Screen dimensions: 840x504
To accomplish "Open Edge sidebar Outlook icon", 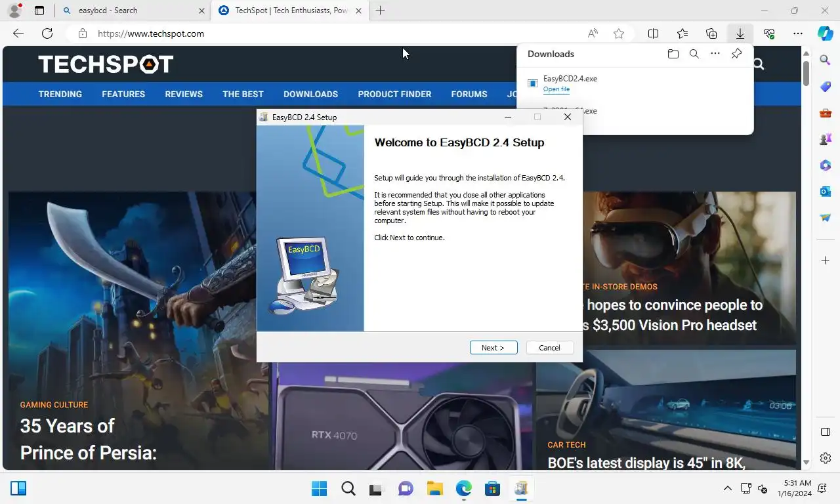I will click(x=826, y=192).
